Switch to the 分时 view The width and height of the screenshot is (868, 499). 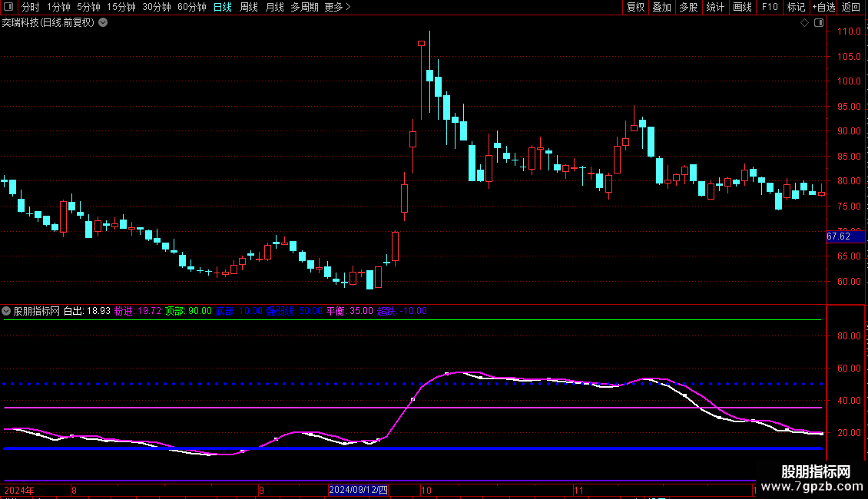[x=31, y=7]
